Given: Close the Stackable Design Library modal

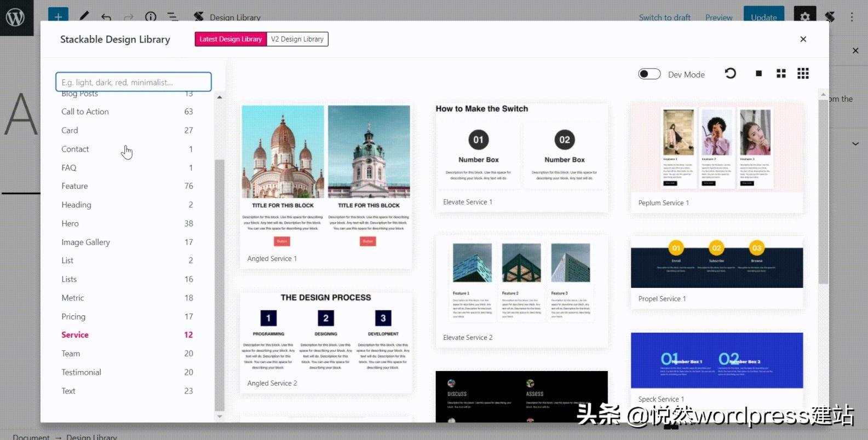Looking at the screenshot, I should (803, 39).
